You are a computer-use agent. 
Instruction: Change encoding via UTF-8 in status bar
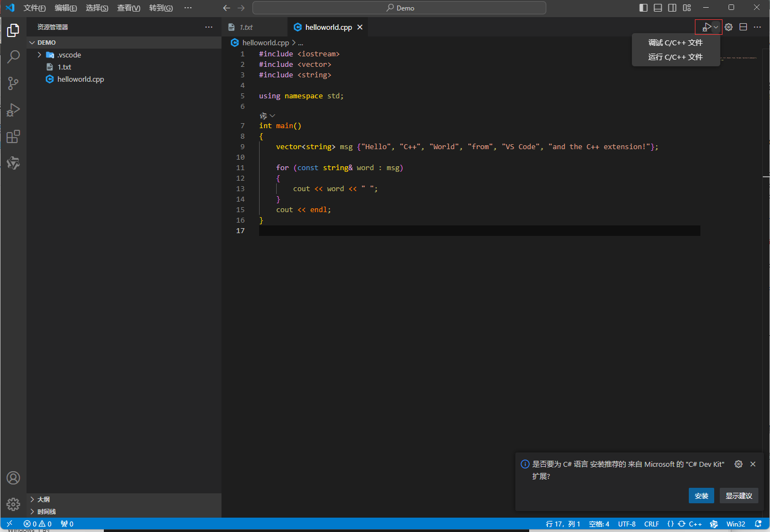coord(627,524)
